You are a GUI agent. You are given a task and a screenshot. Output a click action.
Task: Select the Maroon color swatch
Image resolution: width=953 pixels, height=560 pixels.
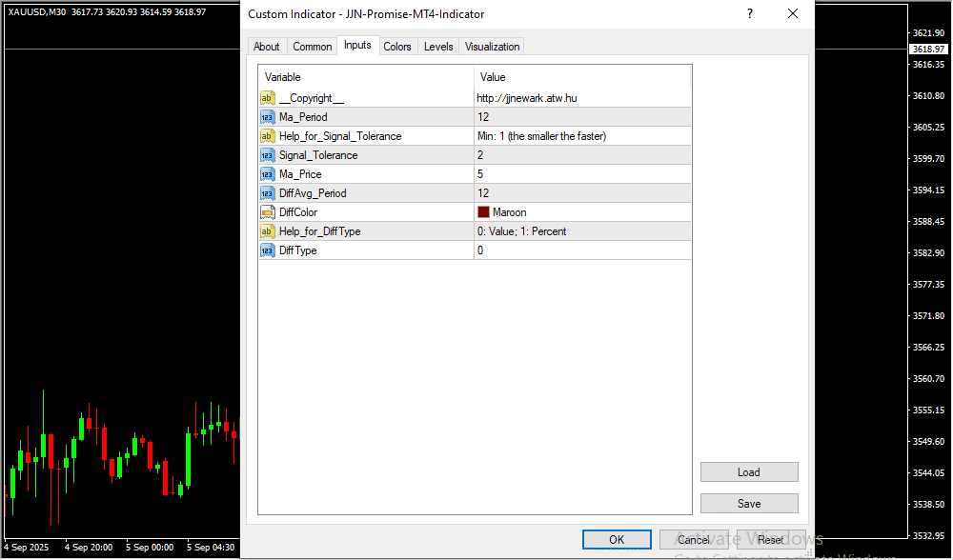[x=483, y=212]
